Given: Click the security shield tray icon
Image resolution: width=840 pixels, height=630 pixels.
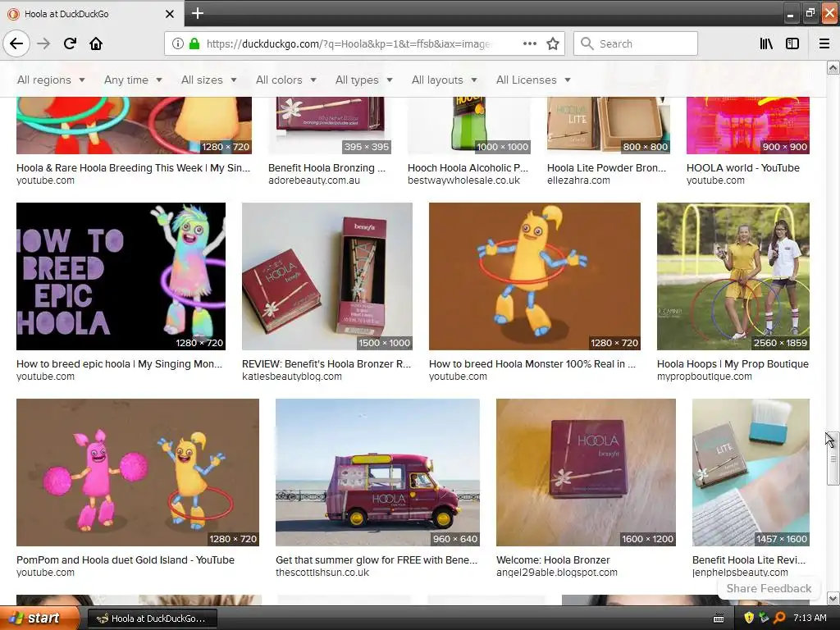Looking at the screenshot, I should 749,618.
